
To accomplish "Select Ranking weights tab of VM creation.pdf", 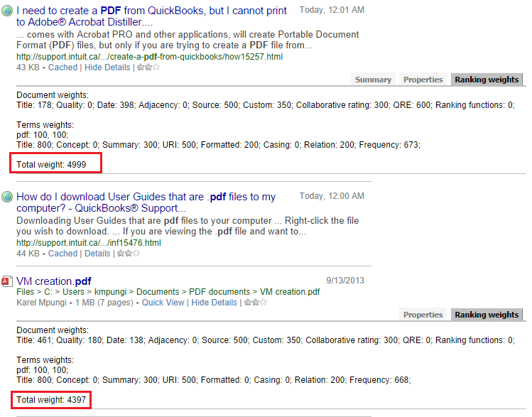I will tap(487, 315).
